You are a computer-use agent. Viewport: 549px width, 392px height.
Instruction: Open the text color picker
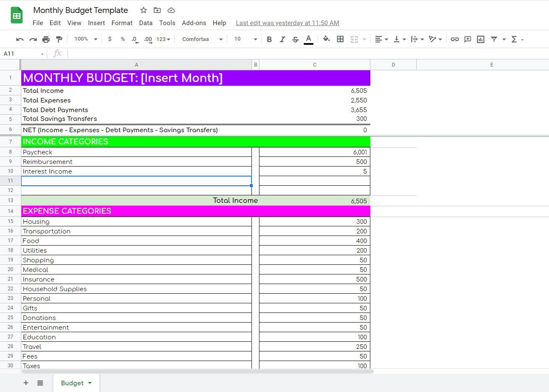[308, 39]
